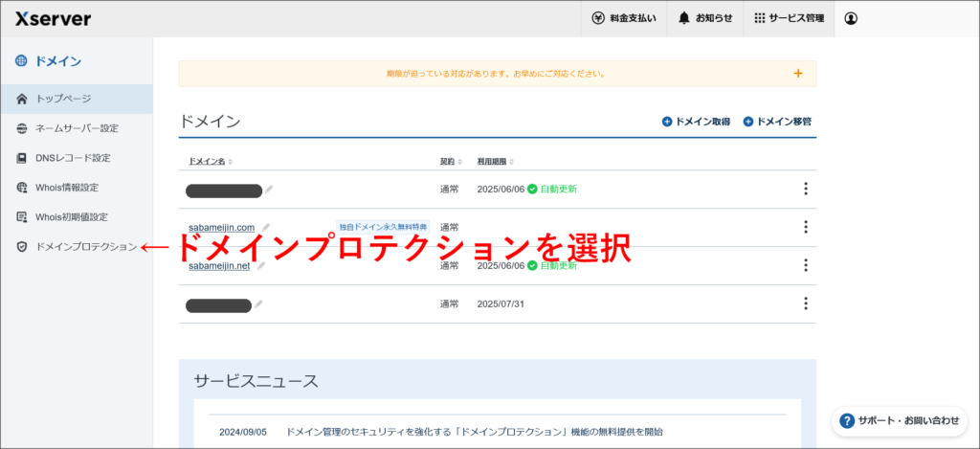The width and height of the screenshot is (980, 449).
Task: Click pencil icon beside first redacted domain
Action: (x=269, y=189)
